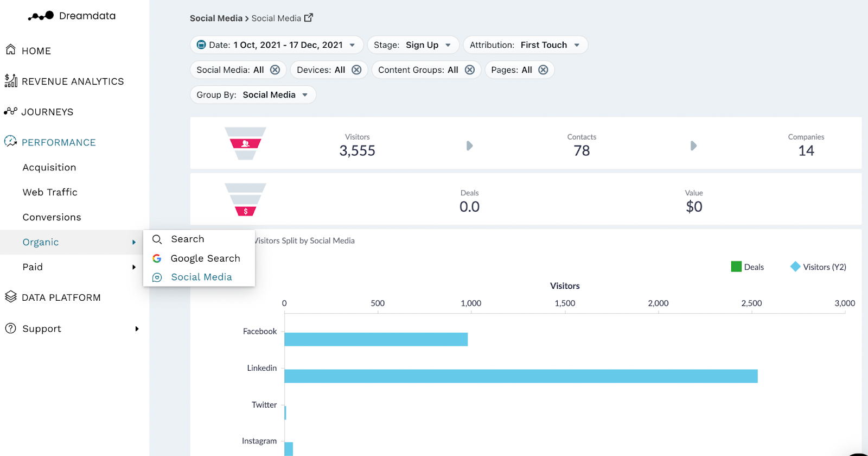Viewport: 868px width, 456px height.
Task: Change the Group By Social Media dropdown
Action: (253, 95)
